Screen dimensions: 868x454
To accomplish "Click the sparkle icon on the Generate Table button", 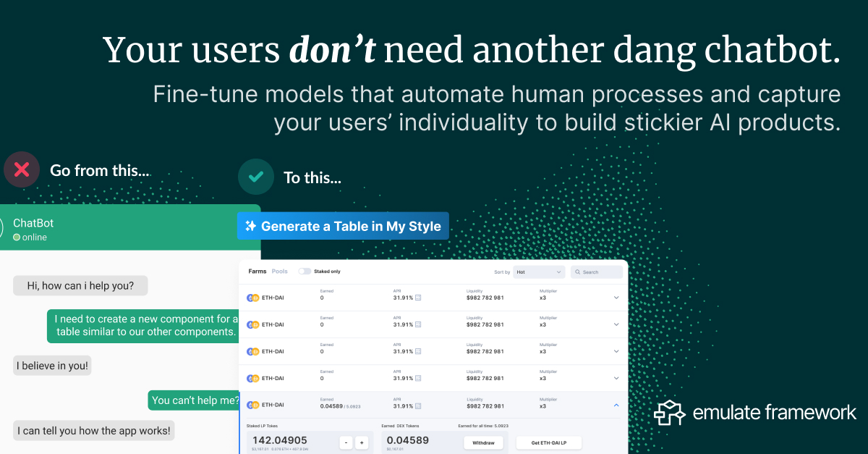I will 252,225.
